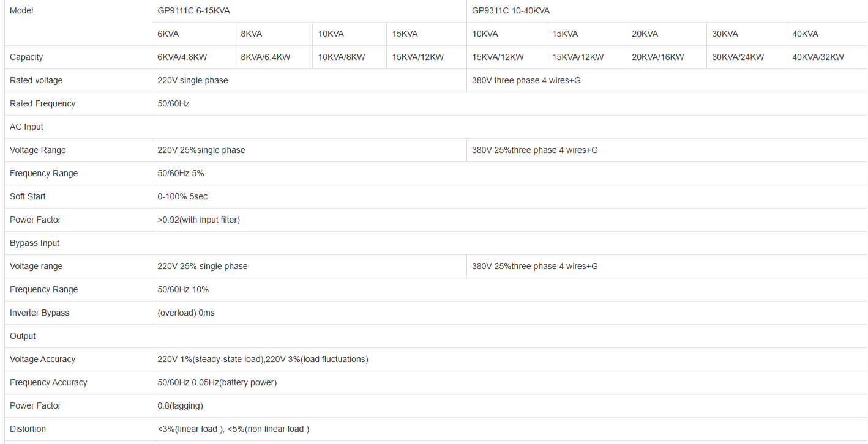Image resolution: width=868 pixels, height=444 pixels.
Task: Click the GP9111C 6-15KVA model header
Action: tap(193, 11)
